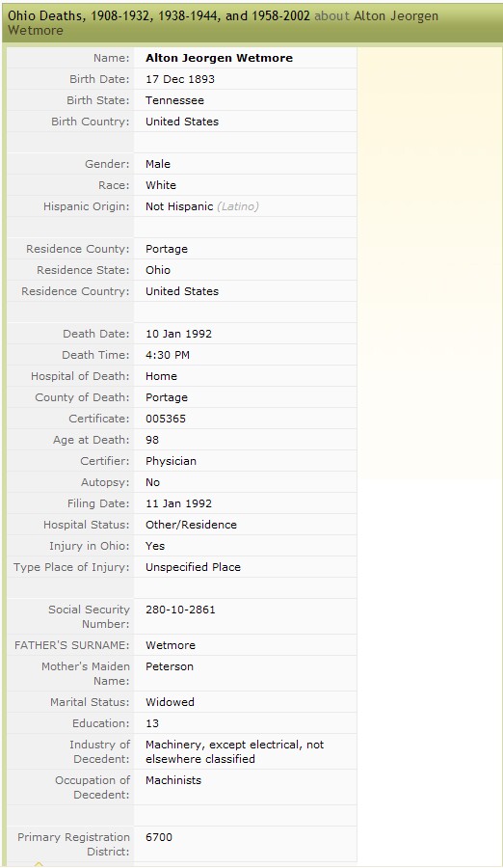The image size is (503, 868).
Task: Click the Residence County value Portage
Action: (x=167, y=249)
